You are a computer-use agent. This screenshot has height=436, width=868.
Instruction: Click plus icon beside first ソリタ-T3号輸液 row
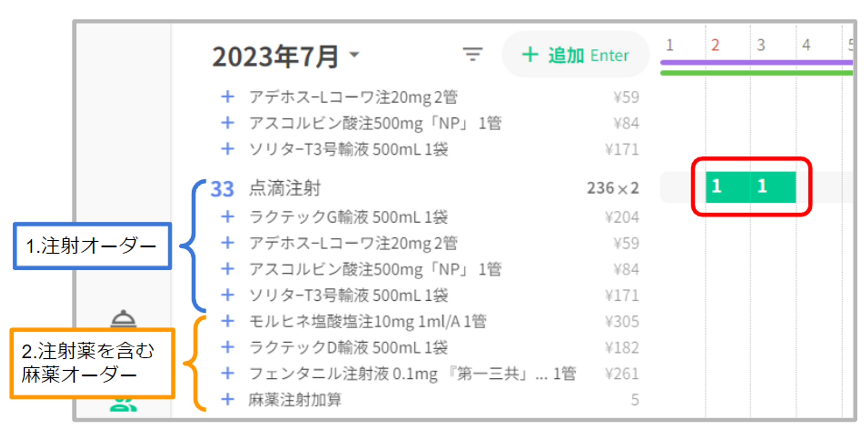pos(228,149)
